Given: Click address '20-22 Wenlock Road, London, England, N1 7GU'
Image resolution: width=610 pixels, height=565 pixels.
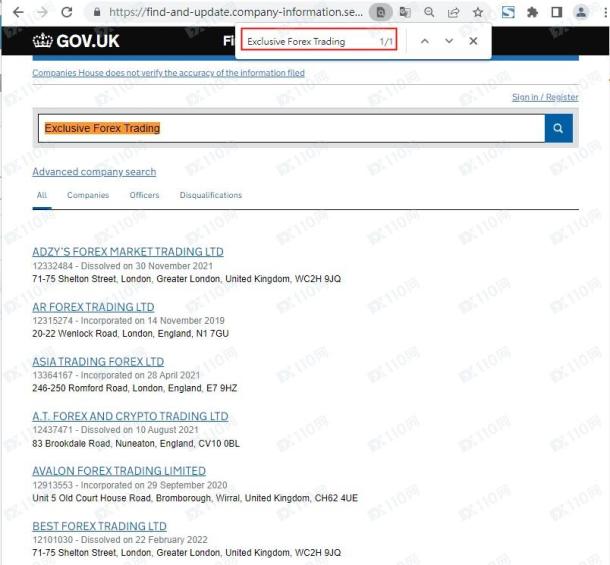Looking at the screenshot, I should pyautogui.click(x=130, y=334).
